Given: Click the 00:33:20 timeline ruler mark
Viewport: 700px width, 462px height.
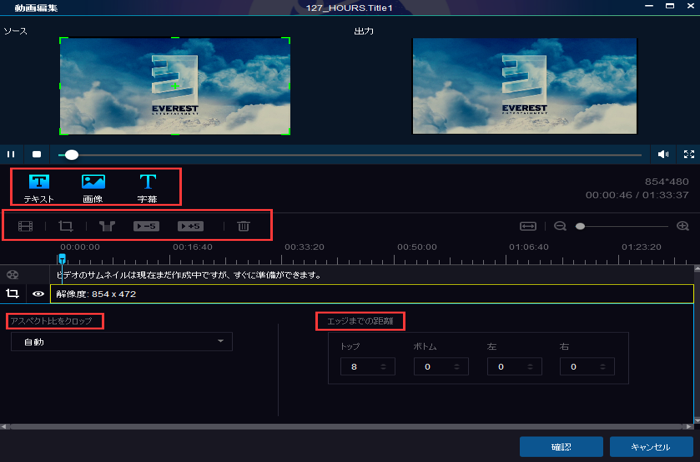Looking at the screenshot, I should click(304, 247).
